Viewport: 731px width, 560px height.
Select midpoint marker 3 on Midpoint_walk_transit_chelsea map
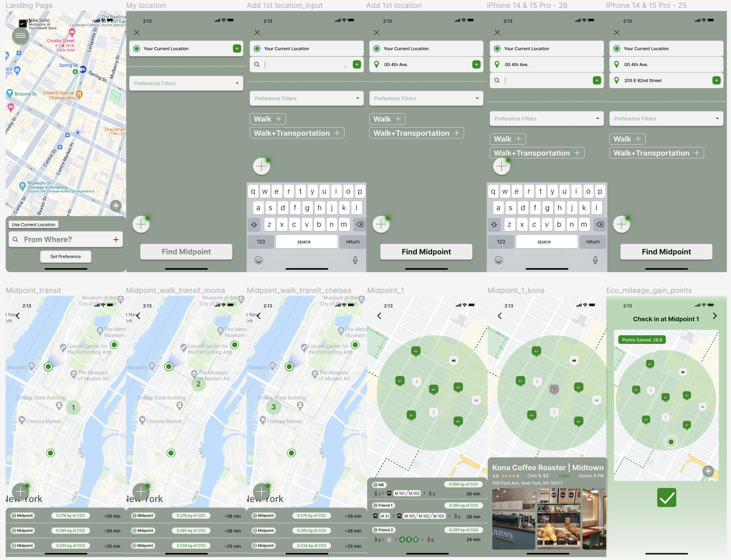273,407
